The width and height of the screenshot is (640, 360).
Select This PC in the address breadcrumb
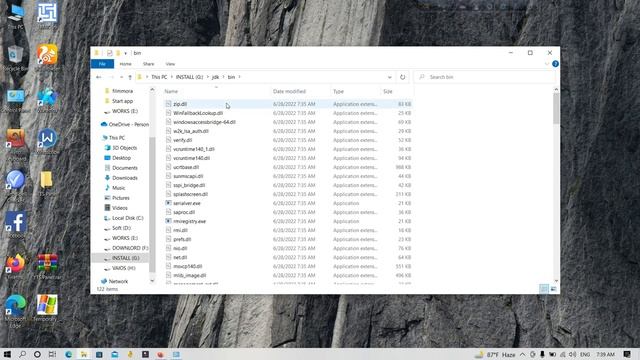pos(159,77)
